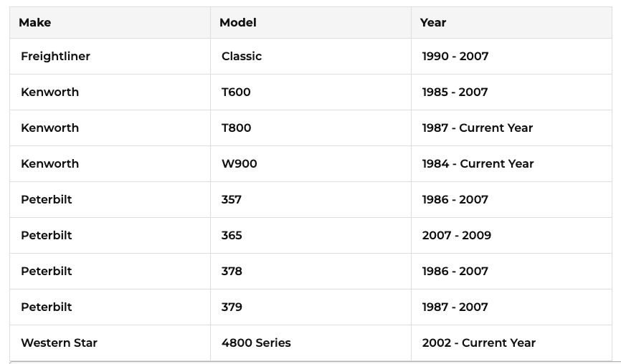The image size is (621, 364).
Task: Click the Make column header
Action: [35, 23]
